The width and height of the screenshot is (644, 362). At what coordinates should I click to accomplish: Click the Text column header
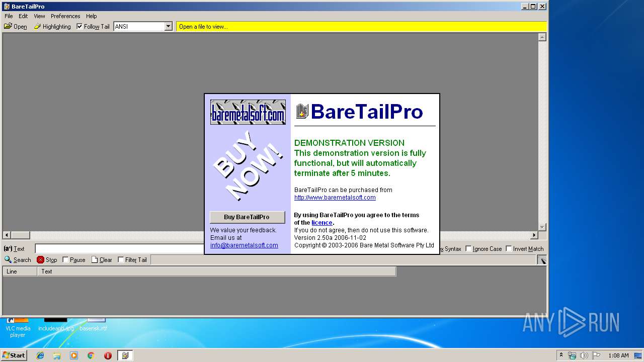click(x=217, y=271)
